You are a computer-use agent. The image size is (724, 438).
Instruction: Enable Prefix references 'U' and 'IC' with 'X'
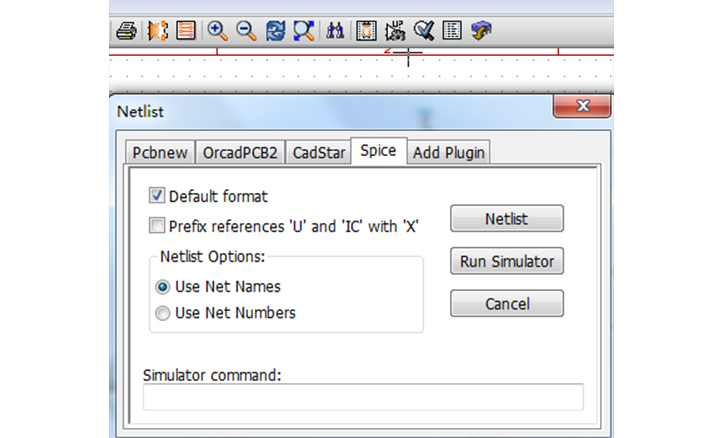[157, 226]
